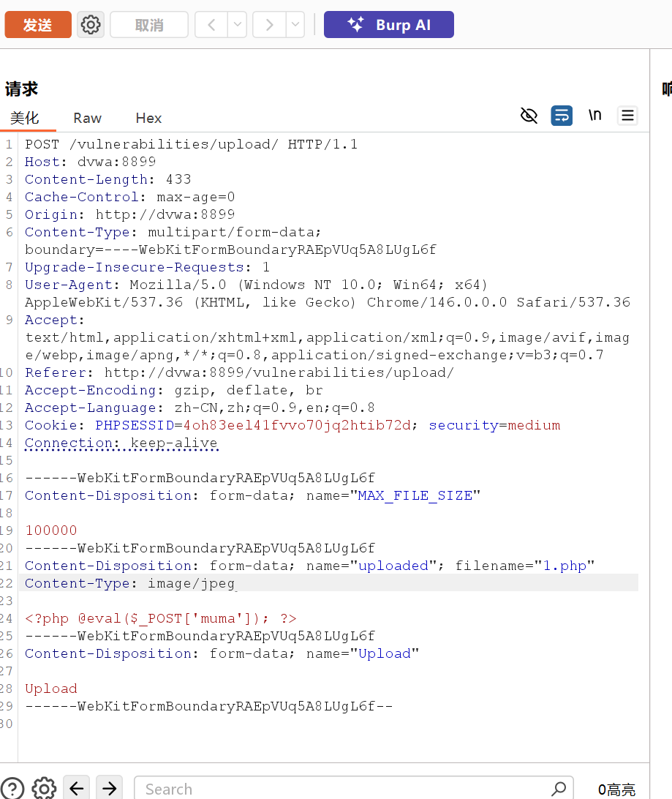
Task: Open help question mark icon at bottom
Action: [x=12, y=789]
